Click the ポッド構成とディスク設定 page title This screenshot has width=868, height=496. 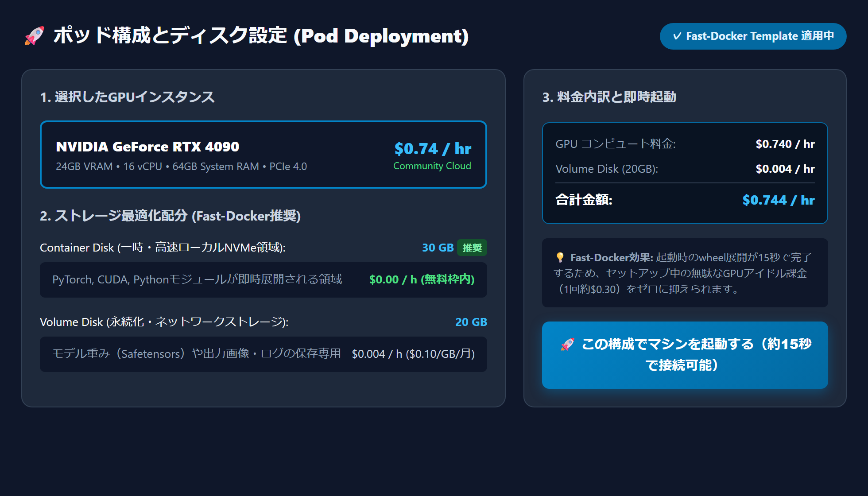click(x=261, y=36)
